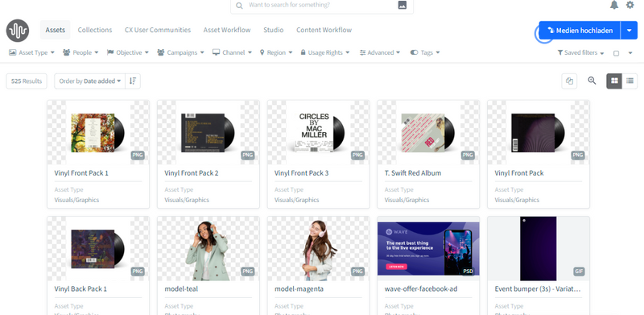
Task: Click the magnifier zoom icon above results
Action: 592,81
